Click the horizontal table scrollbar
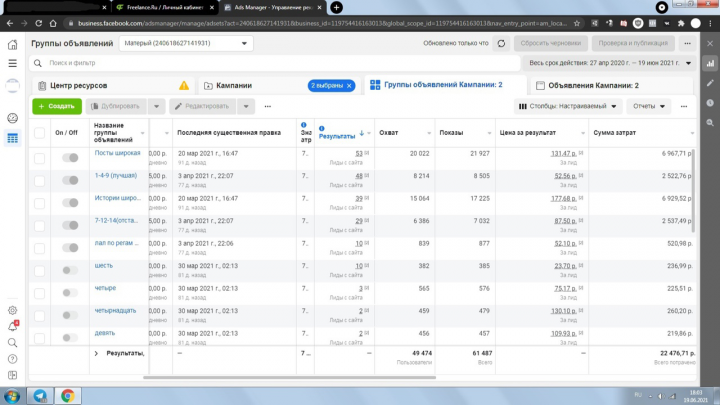The width and height of the screenshot is (720, 405). (289, 377)
